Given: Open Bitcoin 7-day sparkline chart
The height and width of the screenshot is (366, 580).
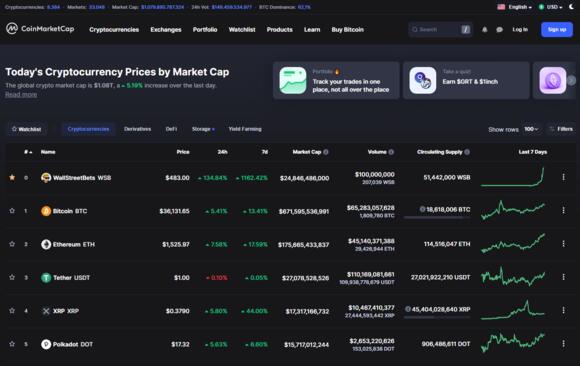Looking at the screenshot, I should tap(513, 210).
